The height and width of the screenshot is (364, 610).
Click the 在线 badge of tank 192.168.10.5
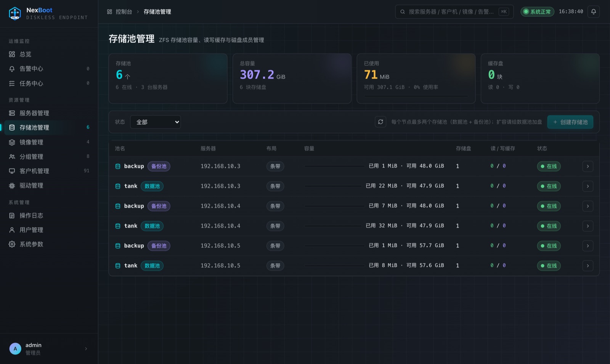pos(549,266)
